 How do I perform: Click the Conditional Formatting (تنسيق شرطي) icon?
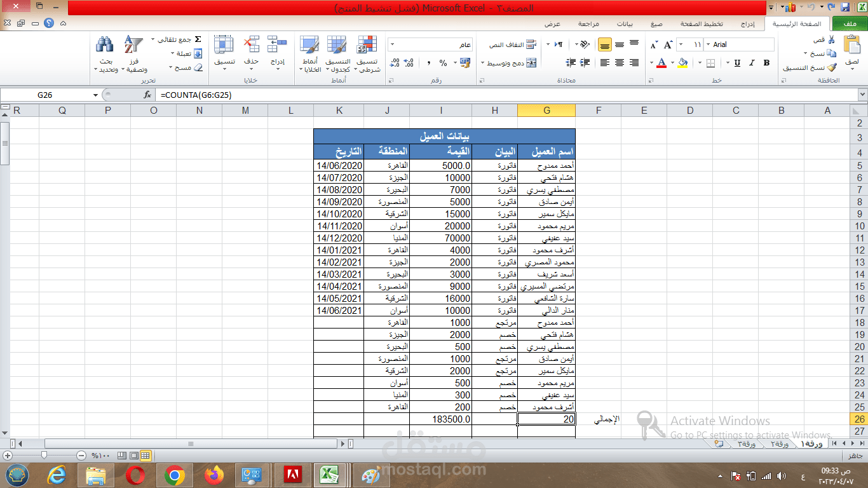tap(367, 44)
